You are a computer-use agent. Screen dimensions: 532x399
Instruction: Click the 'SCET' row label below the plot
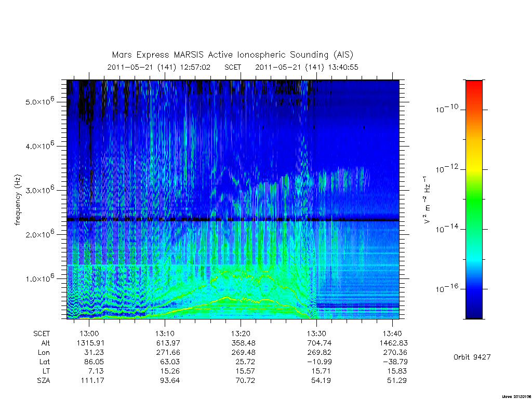[x=42, y=334]
